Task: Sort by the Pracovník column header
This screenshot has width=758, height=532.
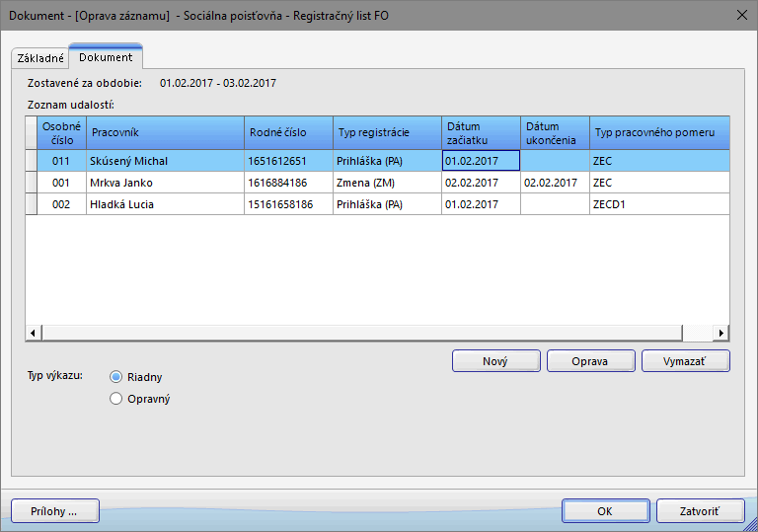Action: click(x=165, y=132)
